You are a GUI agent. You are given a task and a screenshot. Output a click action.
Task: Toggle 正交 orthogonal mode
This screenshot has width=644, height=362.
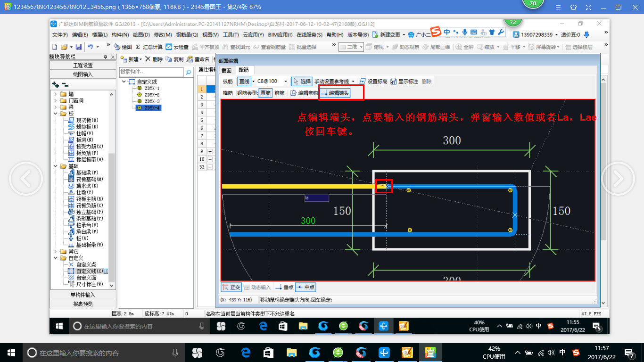tap(231, 287)
